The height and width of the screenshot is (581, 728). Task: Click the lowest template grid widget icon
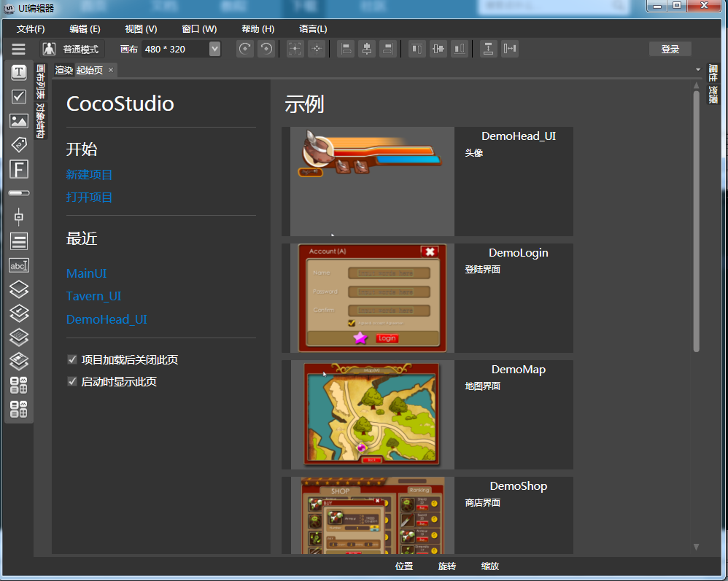click(x=18, y=409)
